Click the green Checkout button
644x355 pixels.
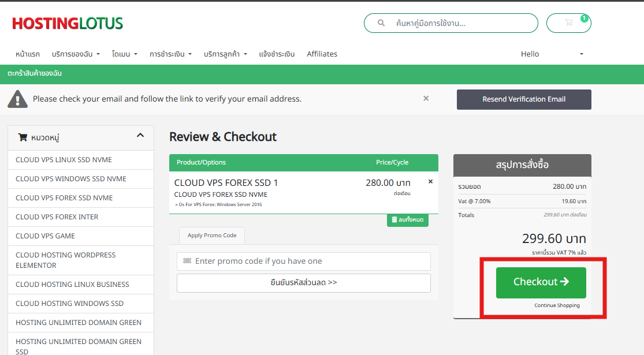pos(541,282)
